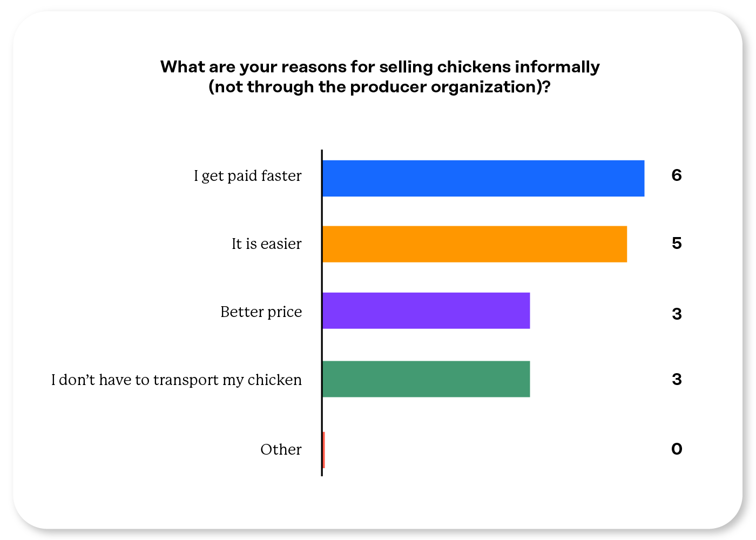The image size is (756, 540).
Task: Click the orange 'It is easier' bar
Action: tap(475, 244)
